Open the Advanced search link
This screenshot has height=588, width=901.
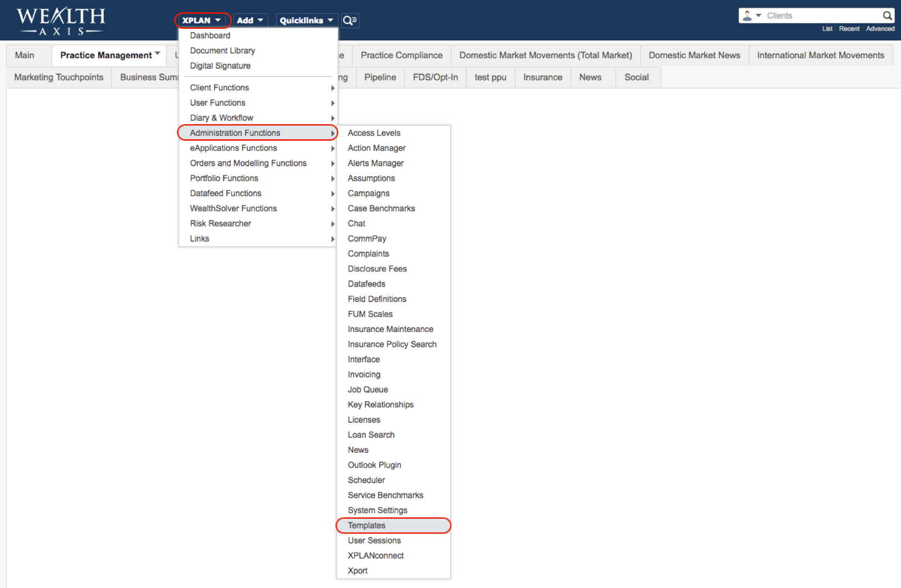[880, 29]
